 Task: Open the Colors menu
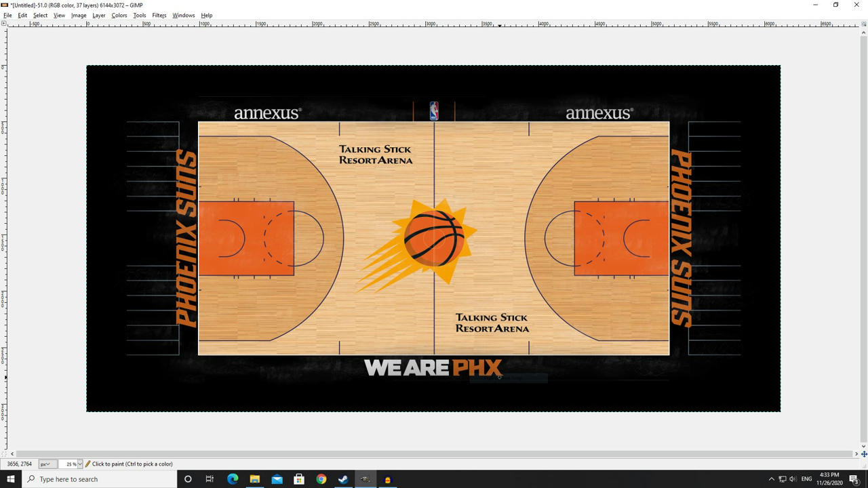click(119, 15)
